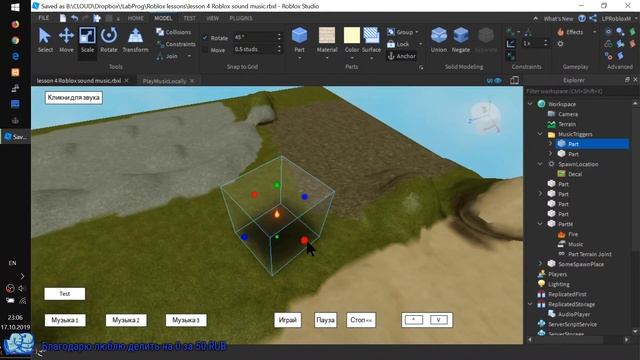Apply Union to selected parts

tap(439, 40)
